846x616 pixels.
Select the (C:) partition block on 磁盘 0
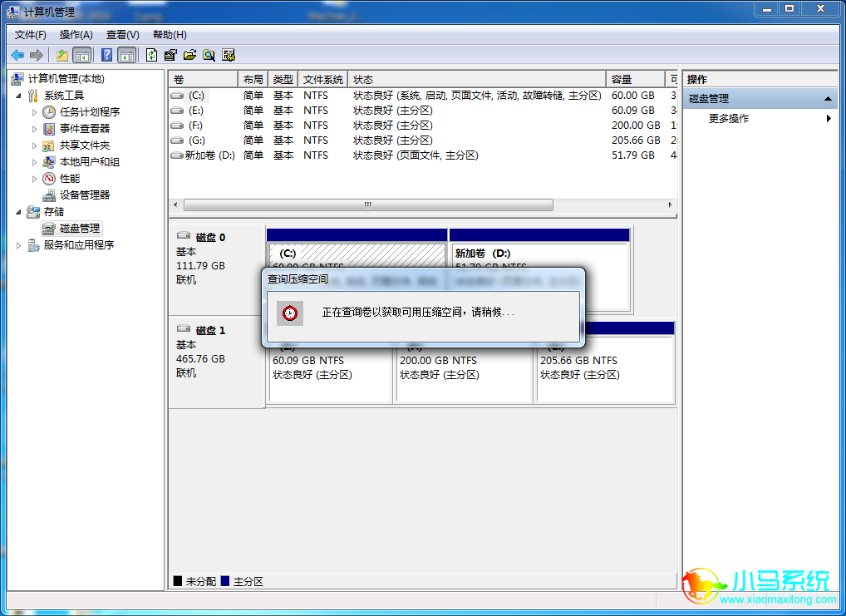pyautogui.click(x=357, y=254)
